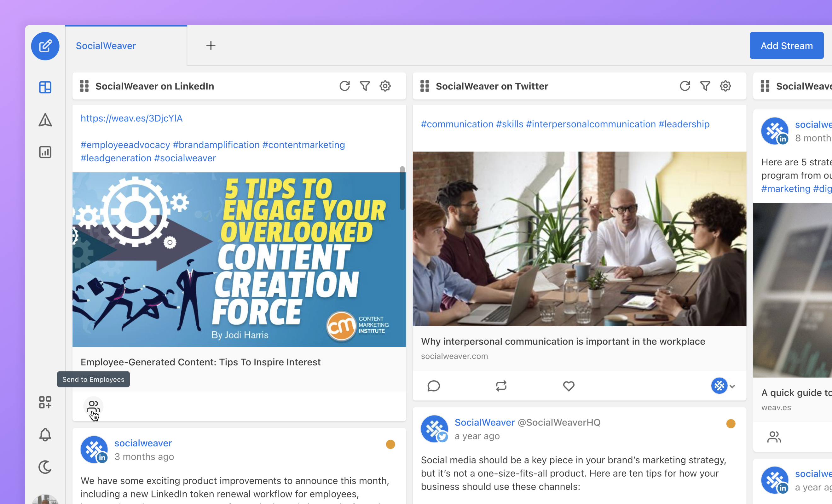
Task: Open the publishing paper-plane sidebar icon
Action: coord(45,120)
